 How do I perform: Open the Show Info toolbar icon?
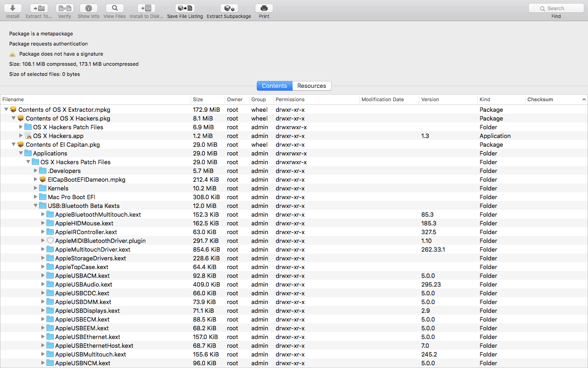(x=88, y=8)
